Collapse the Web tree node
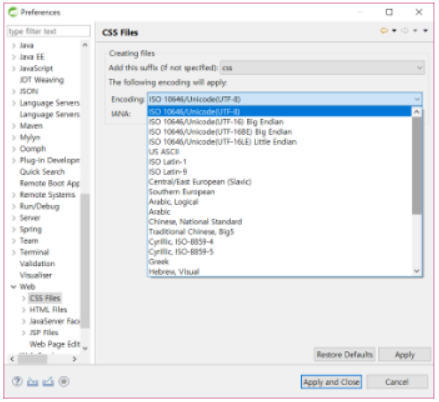The width and height of the screenshot is (439, 402). (x=14, y=287)
